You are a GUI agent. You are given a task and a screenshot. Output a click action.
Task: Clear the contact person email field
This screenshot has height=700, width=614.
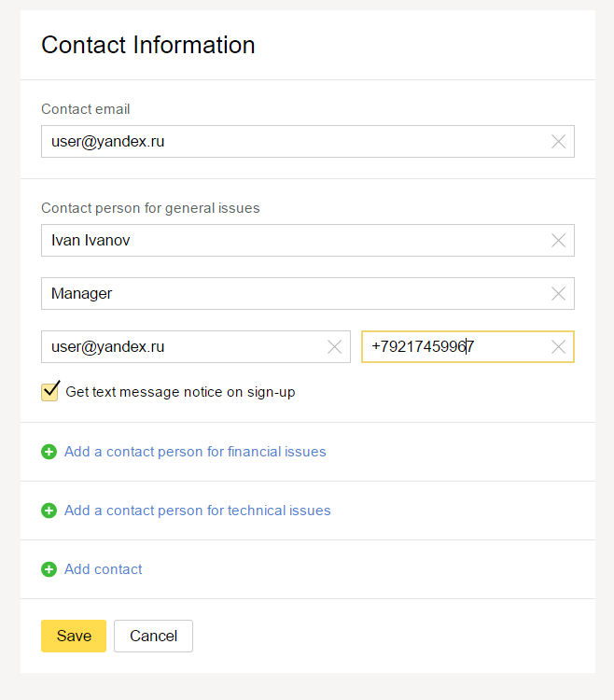[x=334, y=347]
